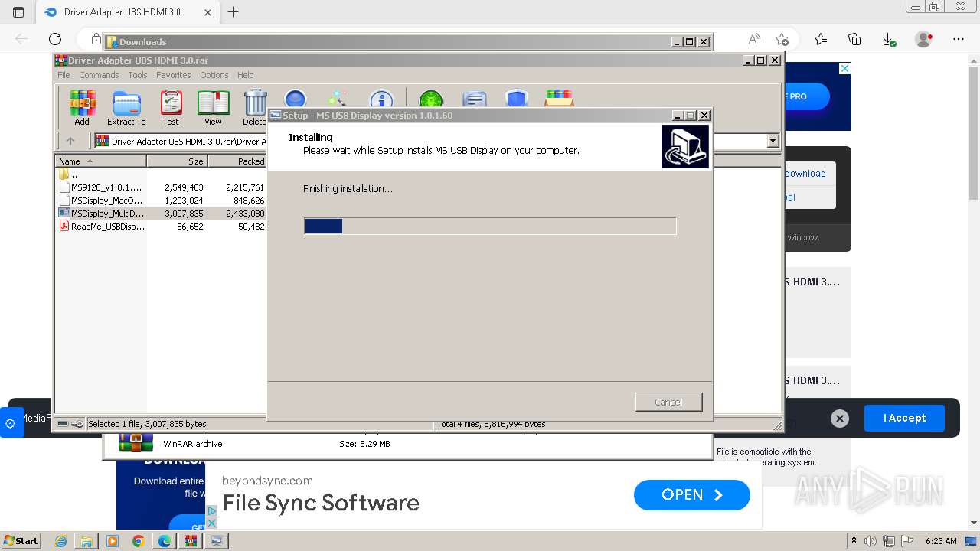
Task: Select the MSDisplay_MultiD file row
Action: (x=161, y=213)
